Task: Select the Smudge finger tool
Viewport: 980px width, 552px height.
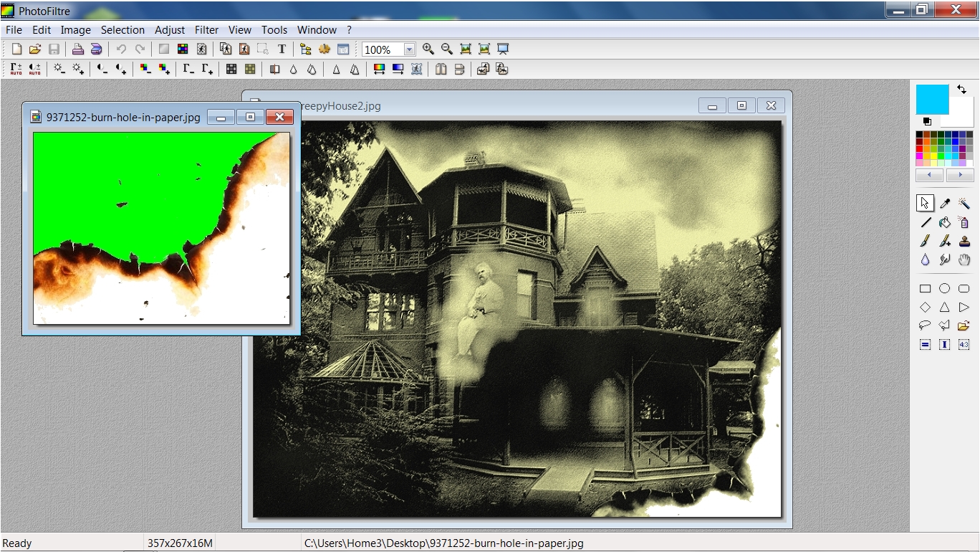Action: pos(945,260)
